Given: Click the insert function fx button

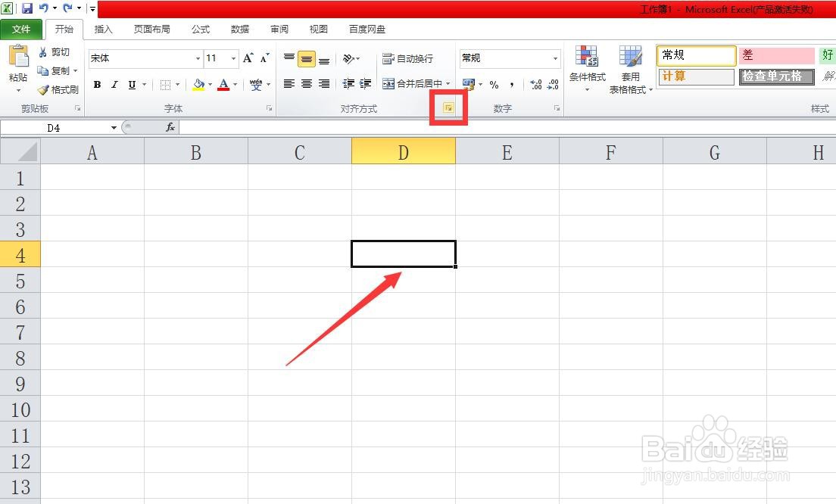Looking at the screenshot, I should click(170, 127).
